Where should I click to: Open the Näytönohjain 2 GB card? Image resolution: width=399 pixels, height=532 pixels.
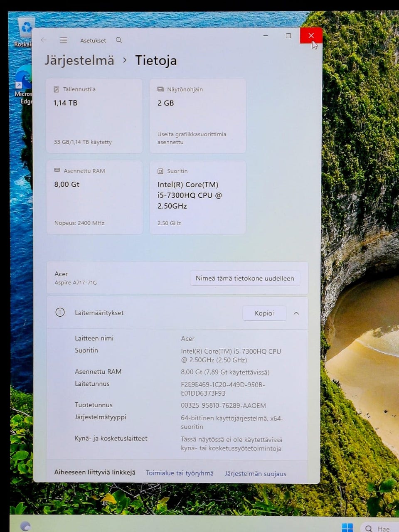tap(198, 116)
